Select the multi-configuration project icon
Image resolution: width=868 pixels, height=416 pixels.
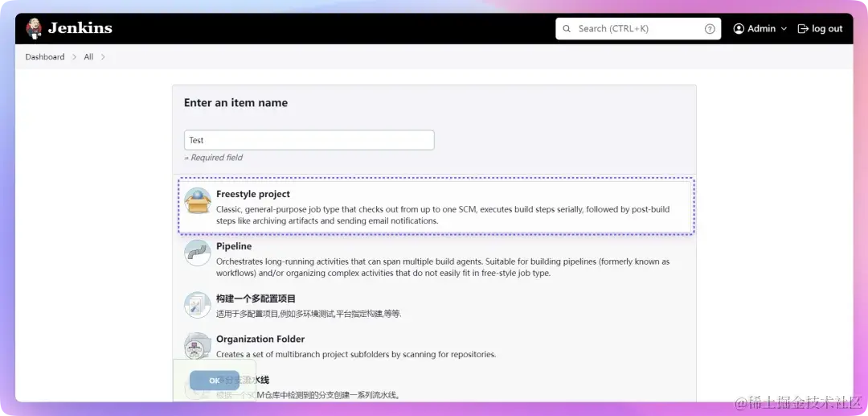pyautogui.click(x=198, y=305)
